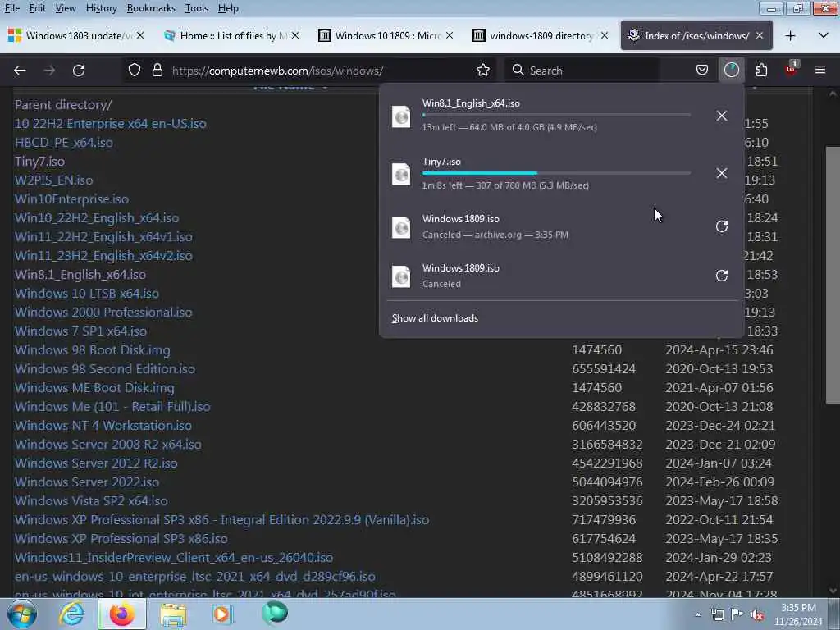Open the History menu
The image size is (840, 630).
coord(101,8)
